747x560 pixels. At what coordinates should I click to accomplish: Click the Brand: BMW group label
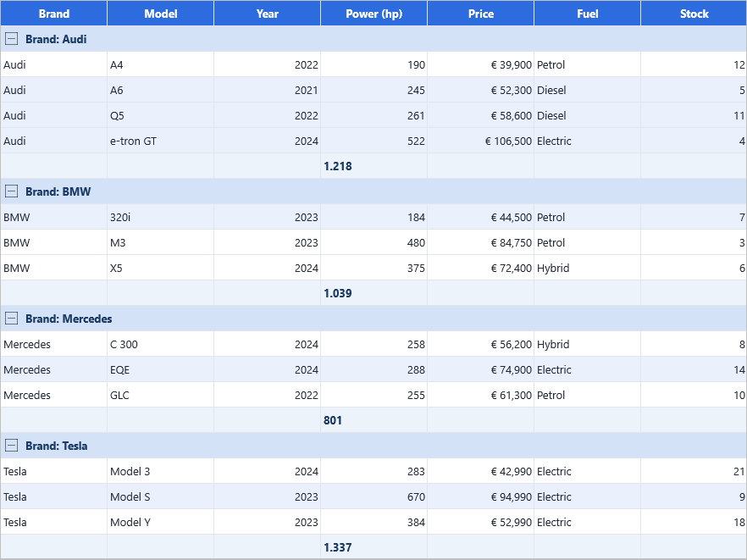(58, 191)
